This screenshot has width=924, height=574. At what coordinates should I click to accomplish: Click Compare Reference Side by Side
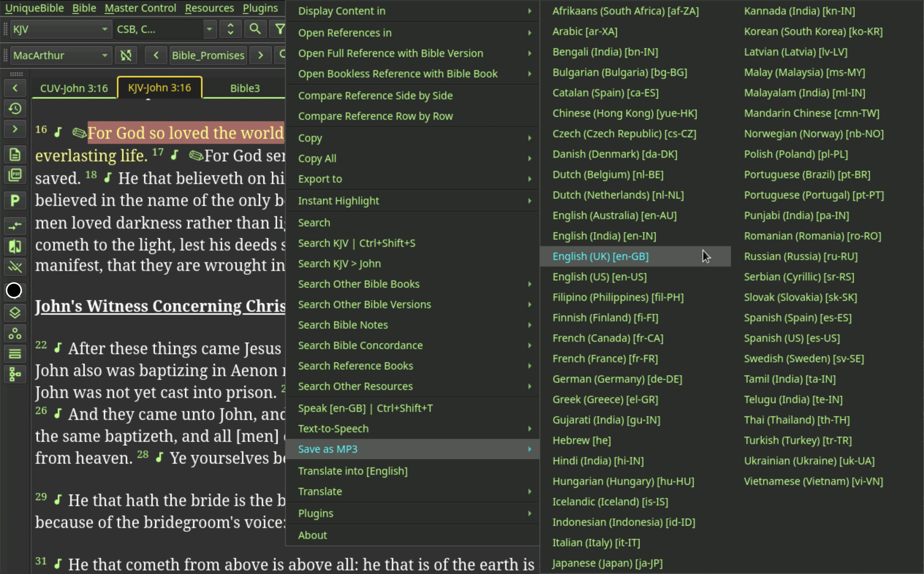(x=375, y=95)
